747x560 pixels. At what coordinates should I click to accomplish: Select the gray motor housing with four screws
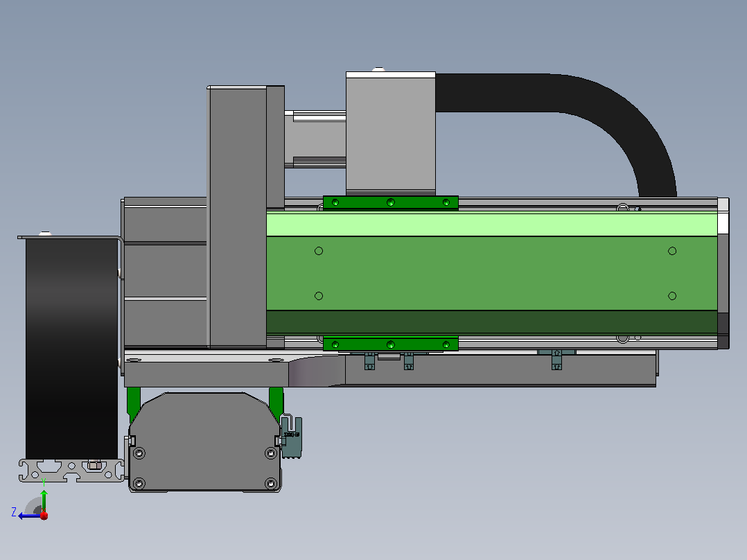tap(205, 441)
